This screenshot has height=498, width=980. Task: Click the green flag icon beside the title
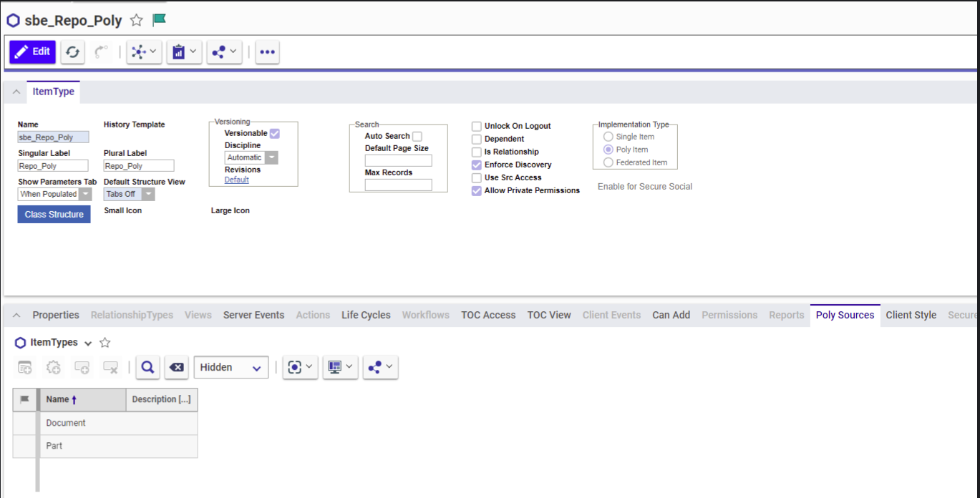[160, 20]
